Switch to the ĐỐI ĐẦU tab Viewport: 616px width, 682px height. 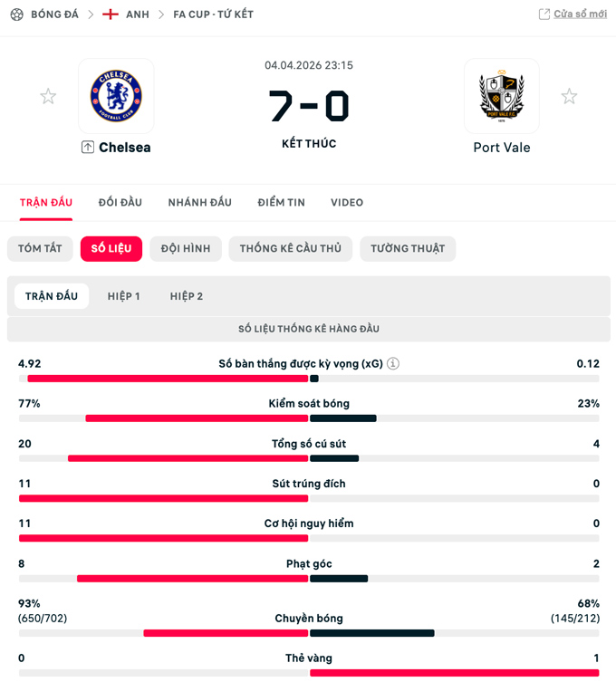(120, 203)
